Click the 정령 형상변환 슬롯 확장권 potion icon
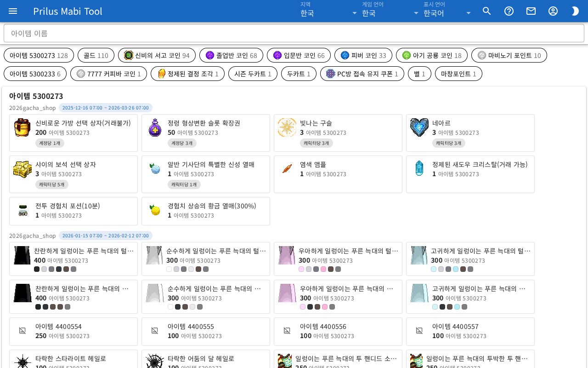Viewport: 588px width, 368px height. coord(155,127)
